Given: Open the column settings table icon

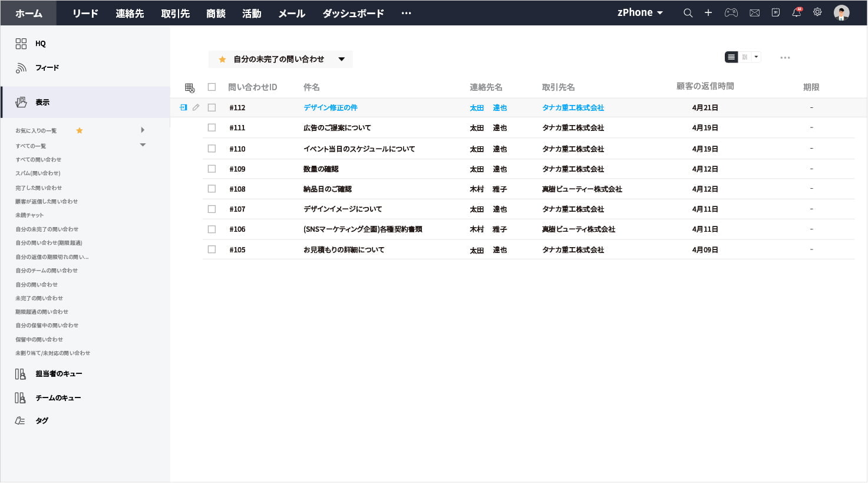Looking at the screenshot, I should click(189, 88).
